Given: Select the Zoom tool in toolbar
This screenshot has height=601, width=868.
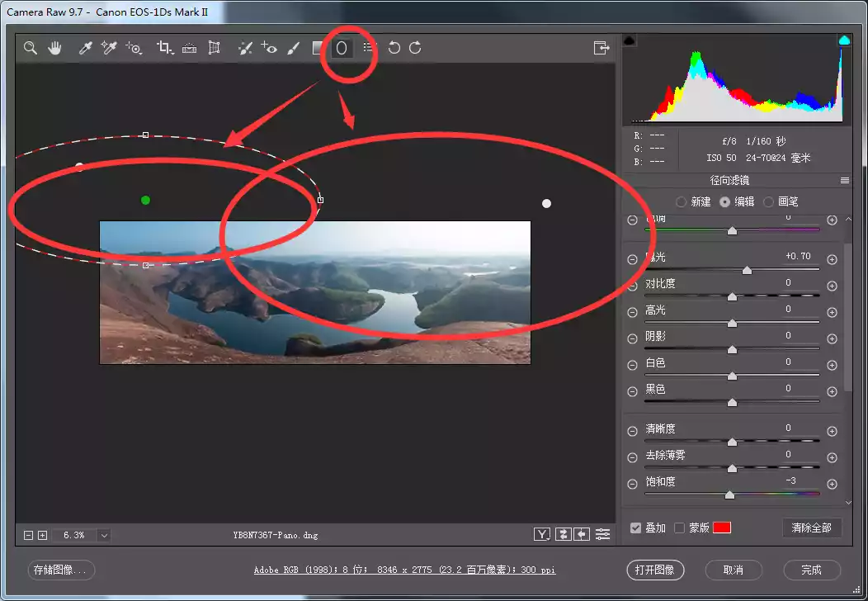Looking at the screenshot, I should pyautogui.click(x=31, y=48).
